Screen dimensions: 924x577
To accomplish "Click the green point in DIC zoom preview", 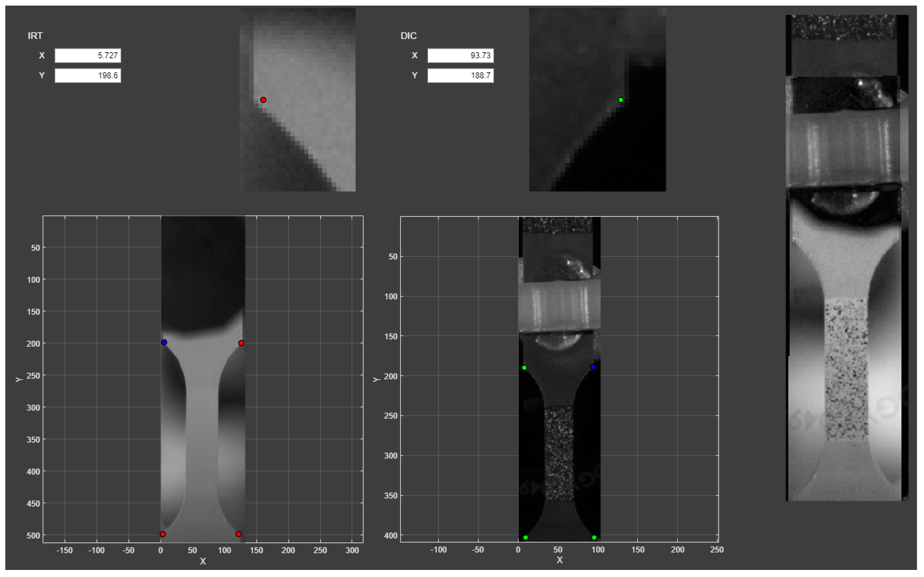I will coord(621,100).
